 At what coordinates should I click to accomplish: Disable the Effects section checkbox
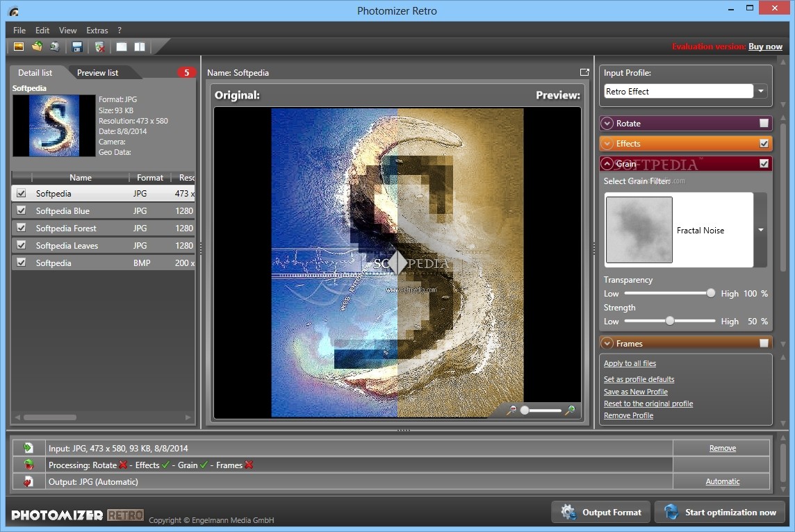tap(764, 143)
